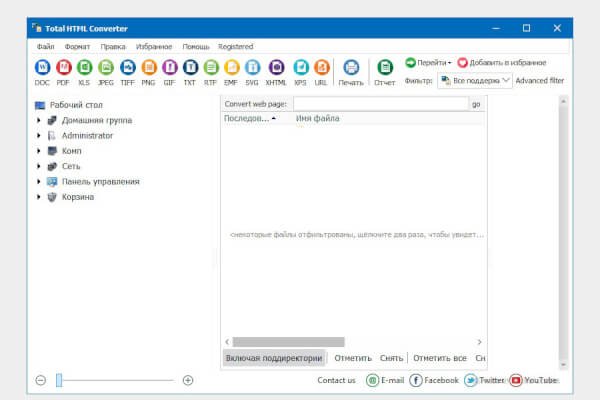
Task: Select the URL toolbar icon
Action: (x=321, y=68)
